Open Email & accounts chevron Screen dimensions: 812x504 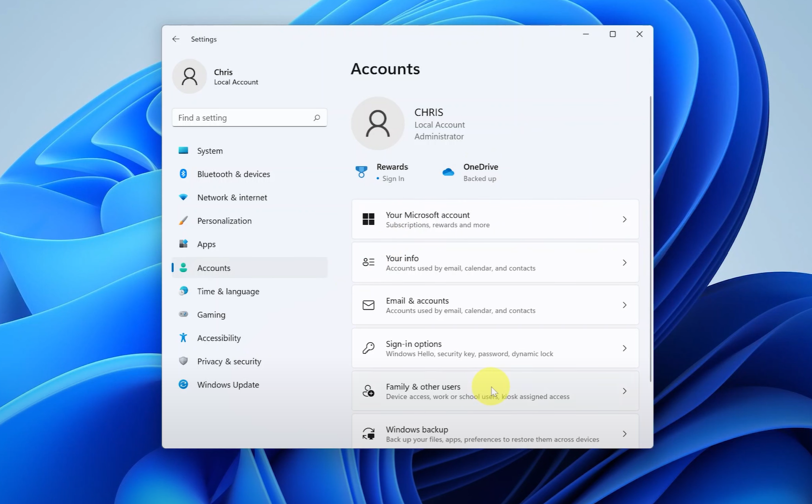(x=624, y=305)
